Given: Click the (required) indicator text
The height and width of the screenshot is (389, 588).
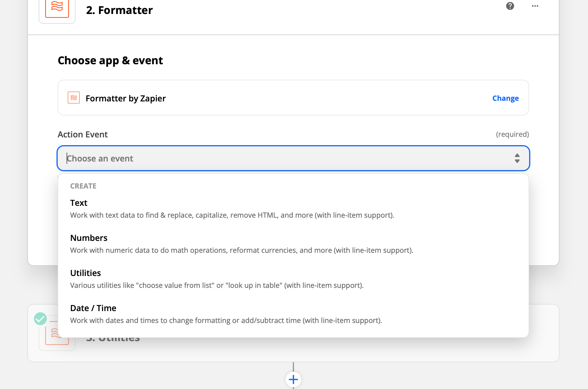Looking at the screenshot, I should [512, 134].
